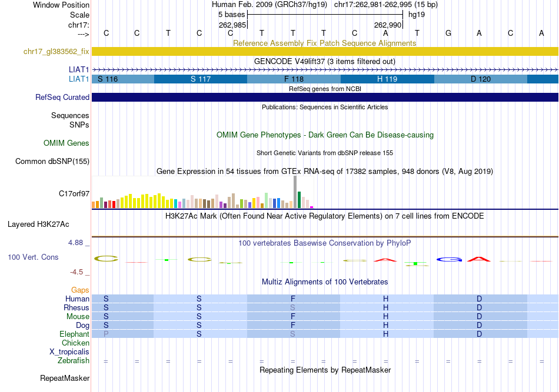Viewport: 559px width, 392px height.
Task: Click Short Genetic Variants from dbSNP title
Action: (x=325, y=153)
